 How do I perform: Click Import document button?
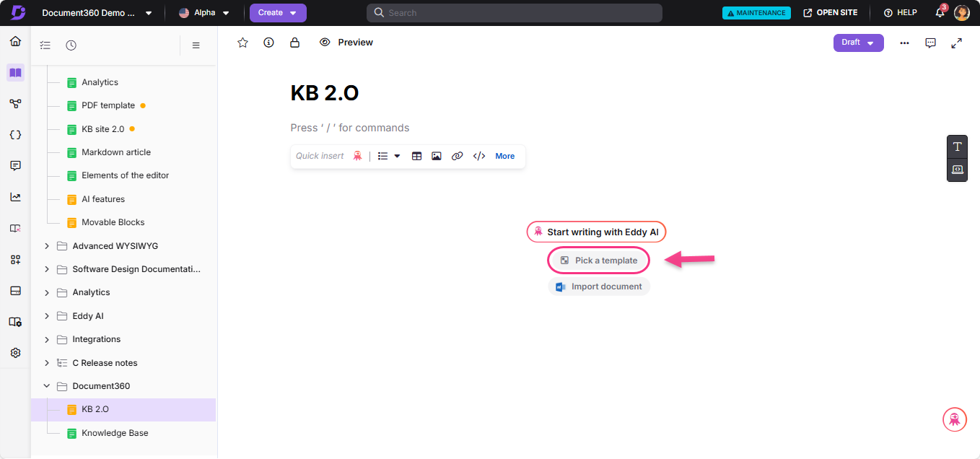point(599,287)
